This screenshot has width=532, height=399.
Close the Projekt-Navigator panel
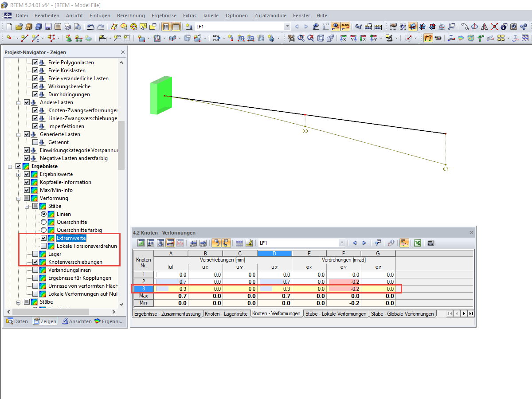tap(123, 52)
